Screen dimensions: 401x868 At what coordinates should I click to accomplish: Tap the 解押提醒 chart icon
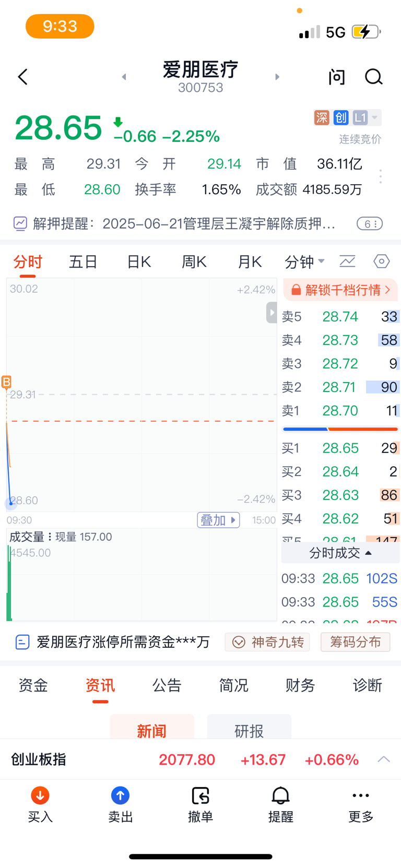20,224
